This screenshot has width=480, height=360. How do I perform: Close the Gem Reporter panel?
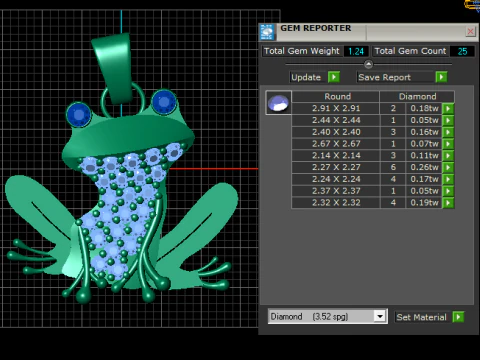tap(470, 32)
